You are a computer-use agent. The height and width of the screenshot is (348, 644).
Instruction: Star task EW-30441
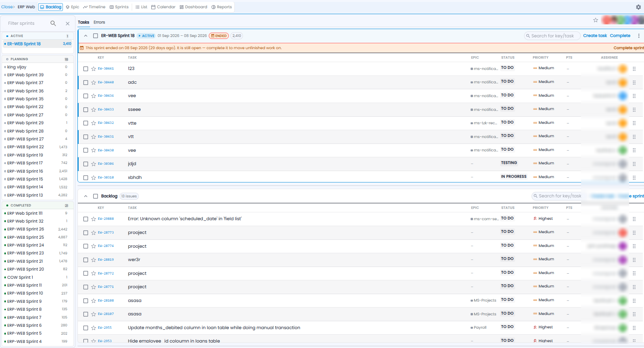tap(94, 69)
